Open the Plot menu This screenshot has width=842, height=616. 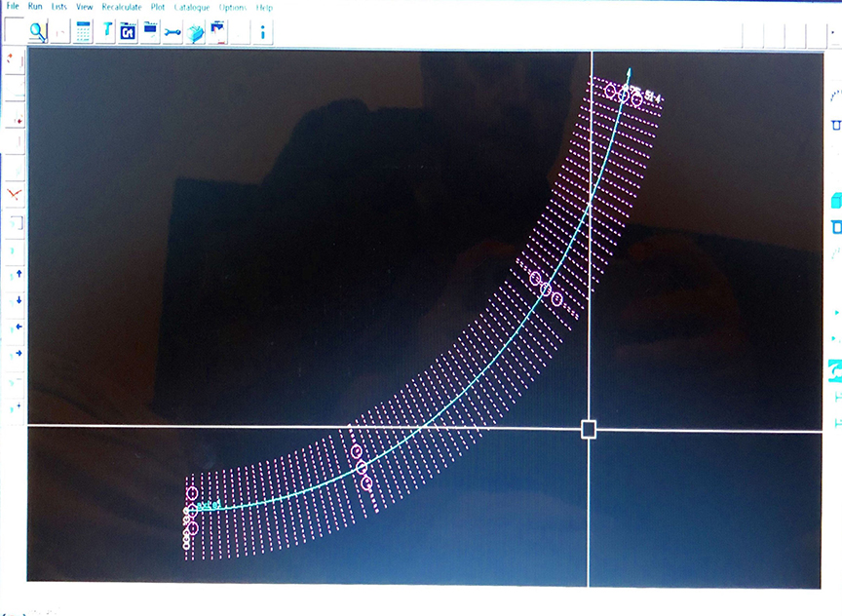click(x=158, y=7)
